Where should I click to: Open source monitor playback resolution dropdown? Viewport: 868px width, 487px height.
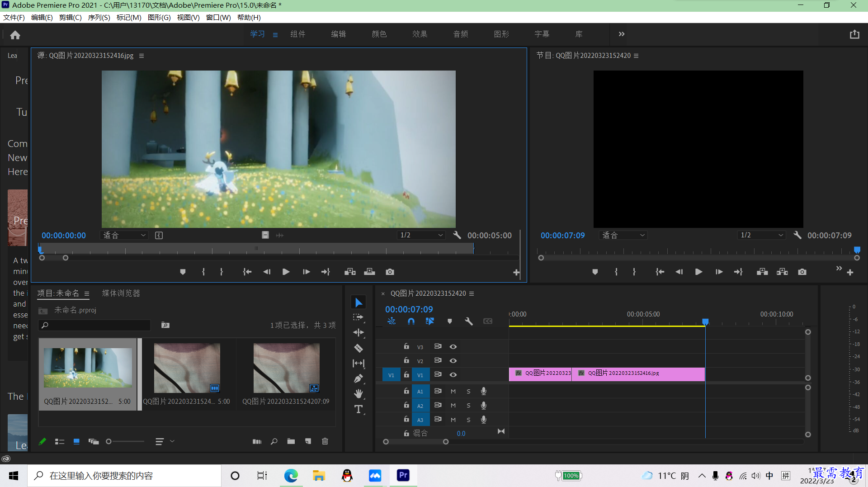coord(421,235)
